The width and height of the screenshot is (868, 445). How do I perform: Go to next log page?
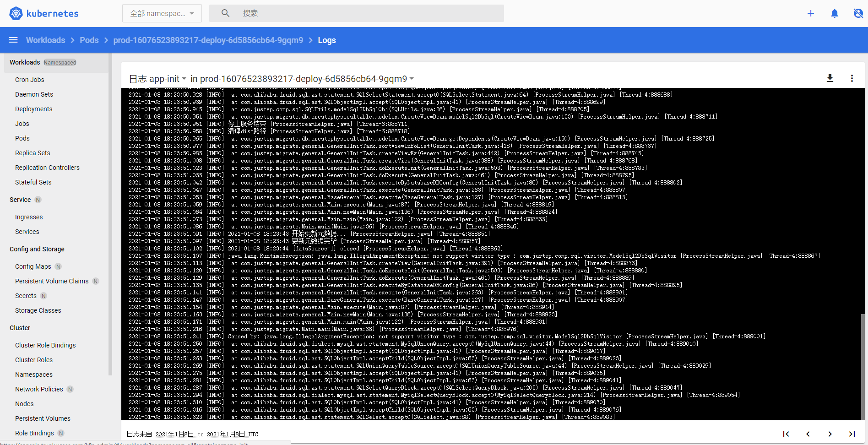click(830, 434)
